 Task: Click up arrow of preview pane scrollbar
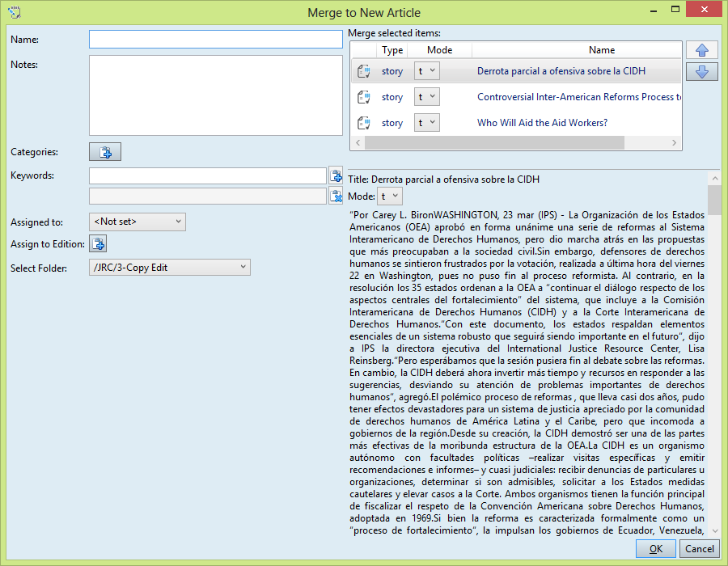pos(714,179)
